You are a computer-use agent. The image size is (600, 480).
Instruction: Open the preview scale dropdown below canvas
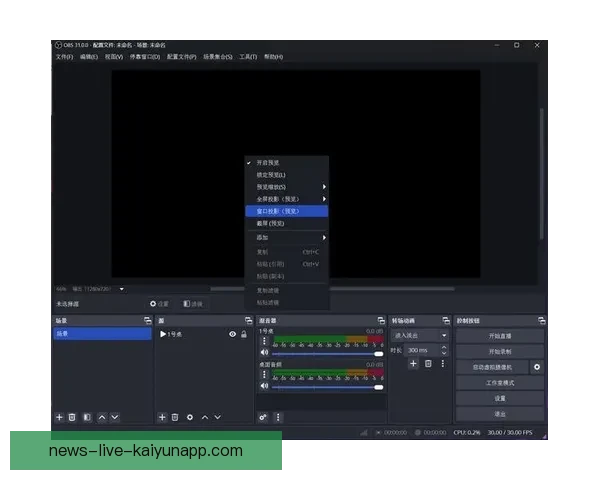click(x=122, y=289)
